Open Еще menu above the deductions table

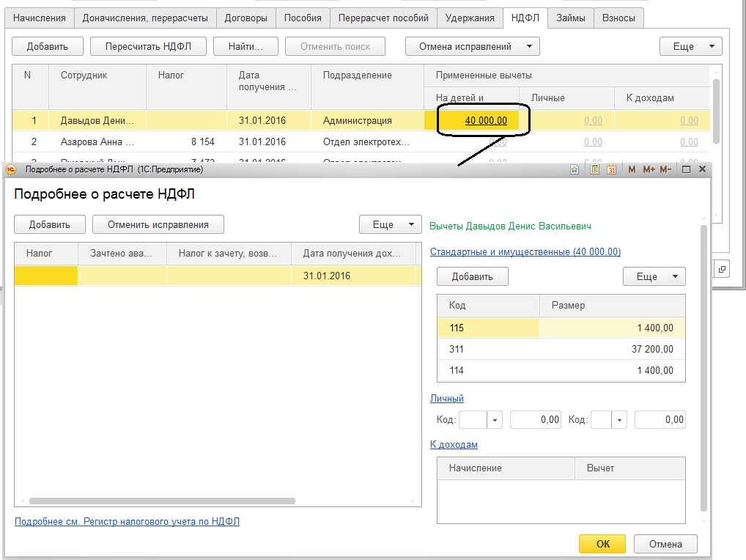(x=654, y=276)
